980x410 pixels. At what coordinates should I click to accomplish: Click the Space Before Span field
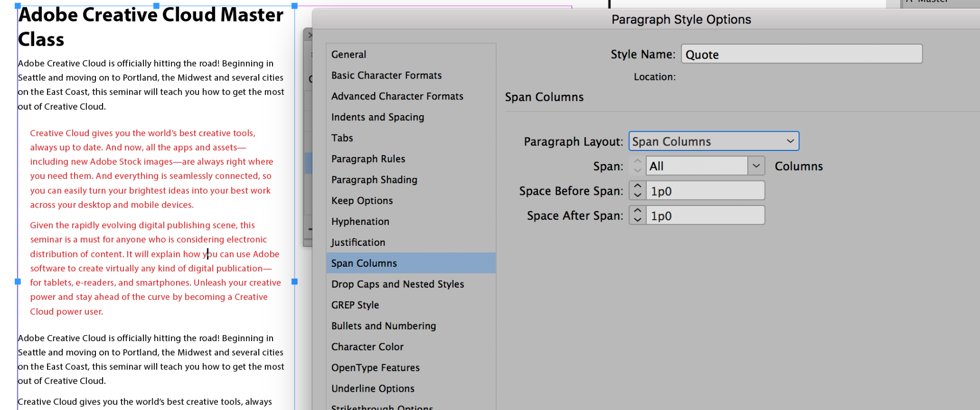(705, 191)
